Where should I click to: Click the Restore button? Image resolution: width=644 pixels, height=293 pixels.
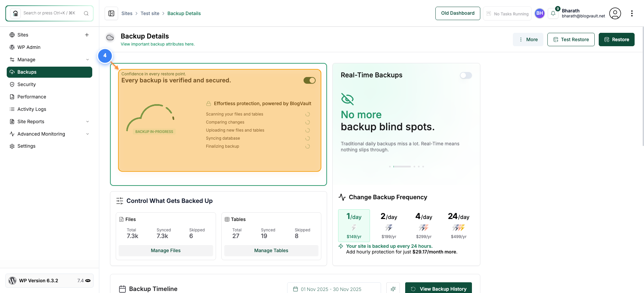(616, 40)
